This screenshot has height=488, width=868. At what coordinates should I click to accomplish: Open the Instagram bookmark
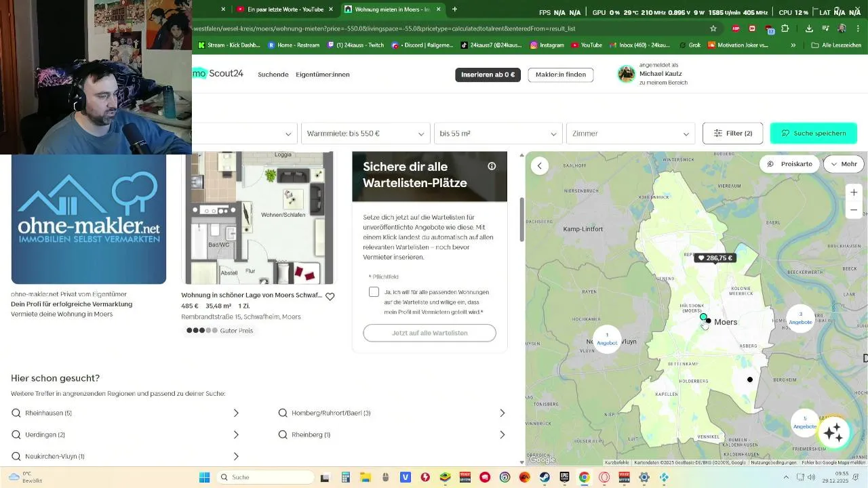547,45
